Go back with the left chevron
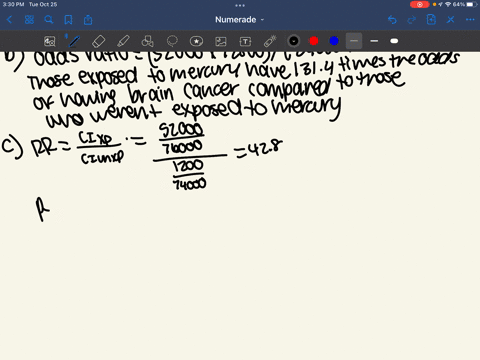 click(9, 20)
